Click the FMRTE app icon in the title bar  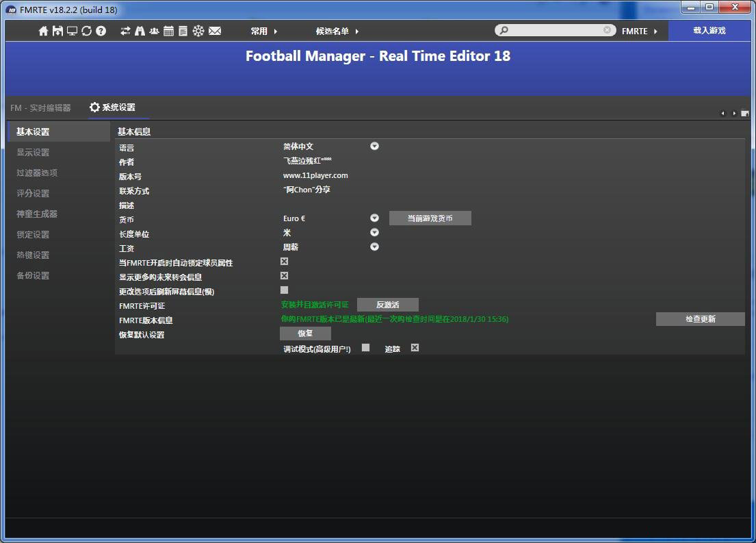click(11, 10)
